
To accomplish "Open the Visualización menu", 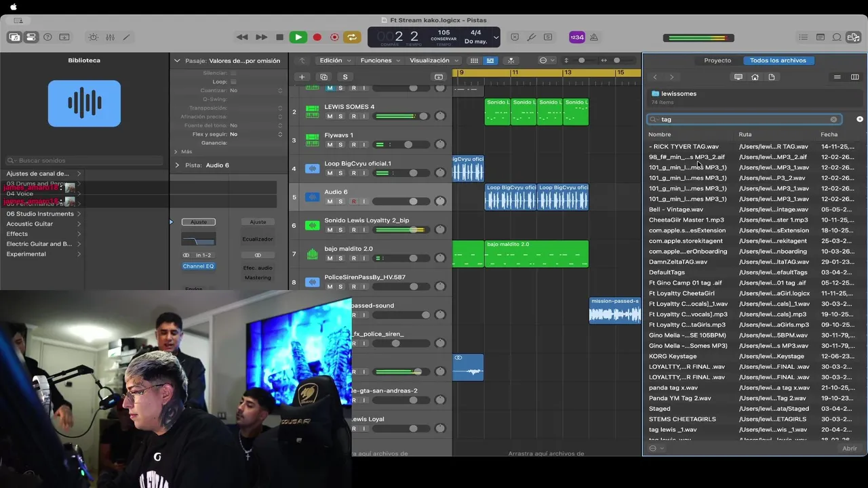I will 433,60.
